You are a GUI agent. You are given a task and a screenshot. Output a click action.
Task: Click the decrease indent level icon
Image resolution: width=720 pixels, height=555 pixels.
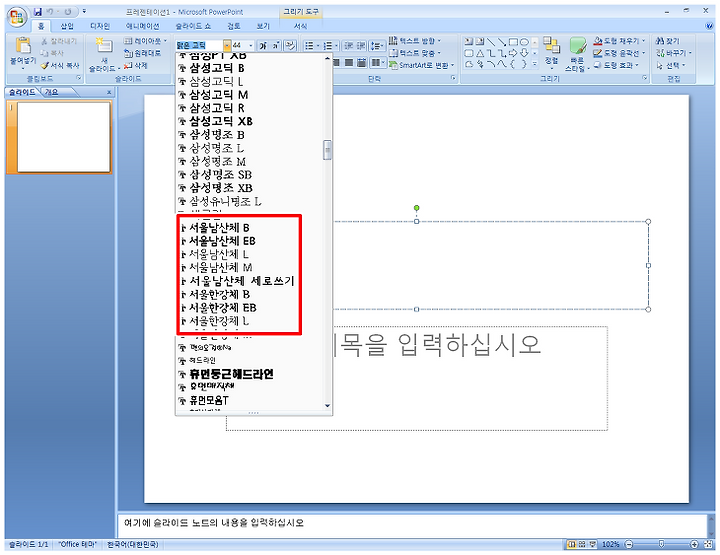click(349, 45)
